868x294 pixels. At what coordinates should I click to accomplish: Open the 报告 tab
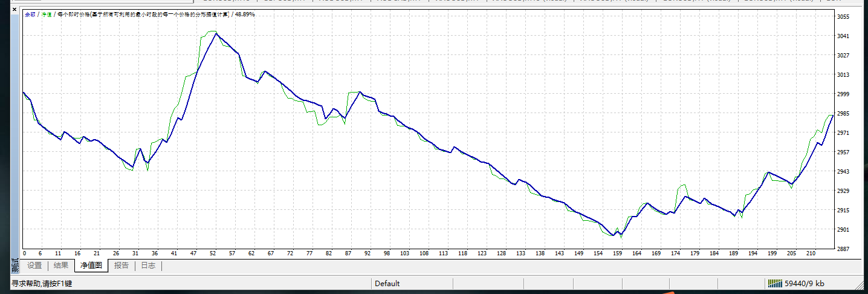point(121,265)
